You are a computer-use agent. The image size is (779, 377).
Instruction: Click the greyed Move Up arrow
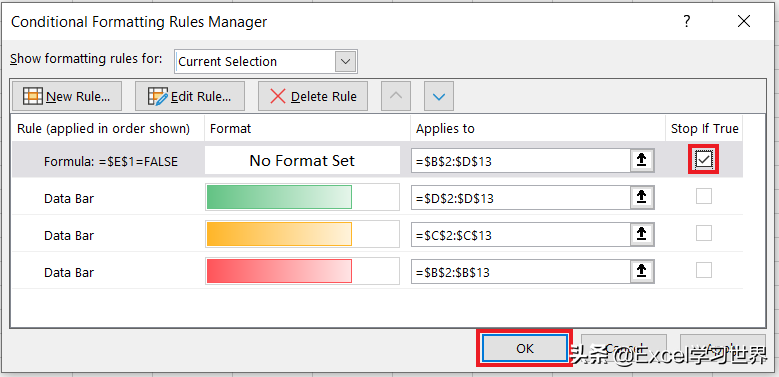[396, 96]
